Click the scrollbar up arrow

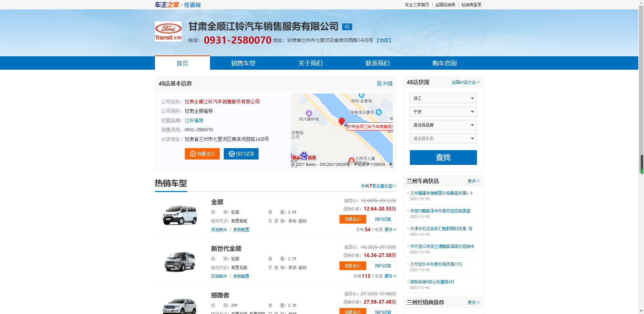click(641, 3)
